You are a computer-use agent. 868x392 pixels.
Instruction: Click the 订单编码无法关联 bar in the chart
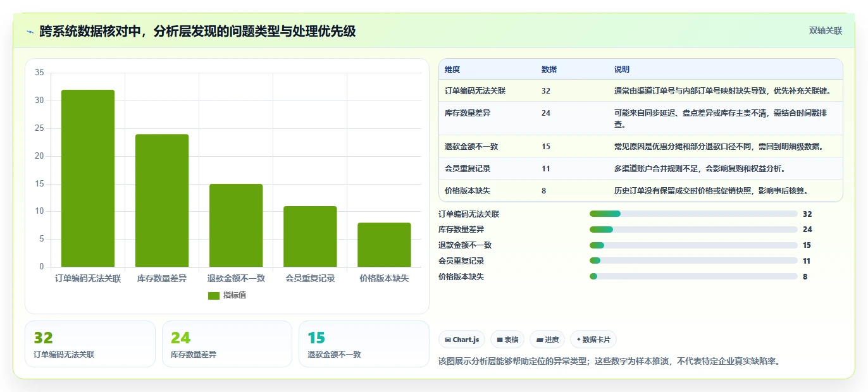coord(88,178)
